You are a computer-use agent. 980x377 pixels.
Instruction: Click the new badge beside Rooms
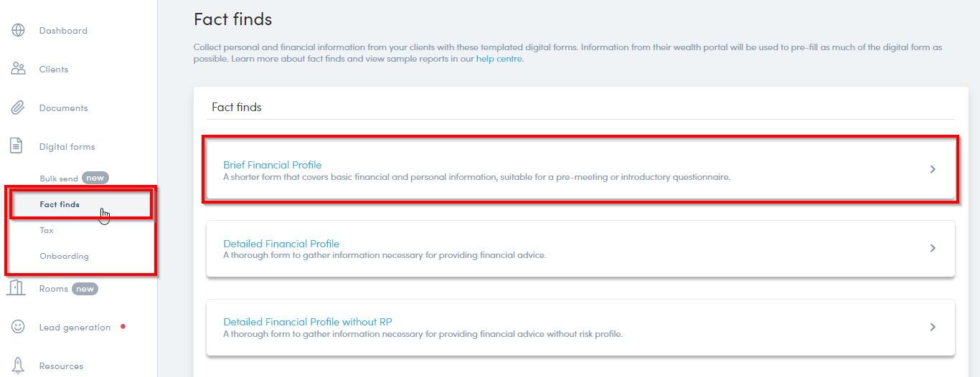[x=85, y=289]
